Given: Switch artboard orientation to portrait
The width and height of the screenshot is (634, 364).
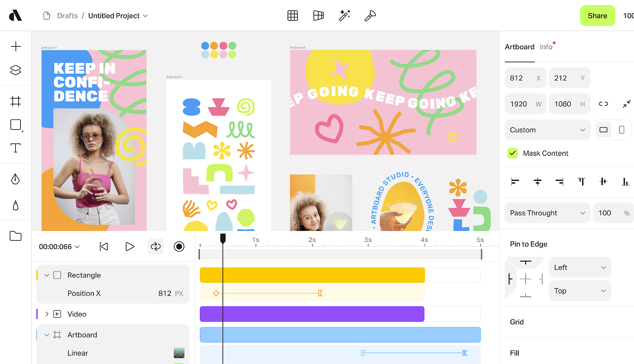Looking at the screenshot, I should click(622, 130).
